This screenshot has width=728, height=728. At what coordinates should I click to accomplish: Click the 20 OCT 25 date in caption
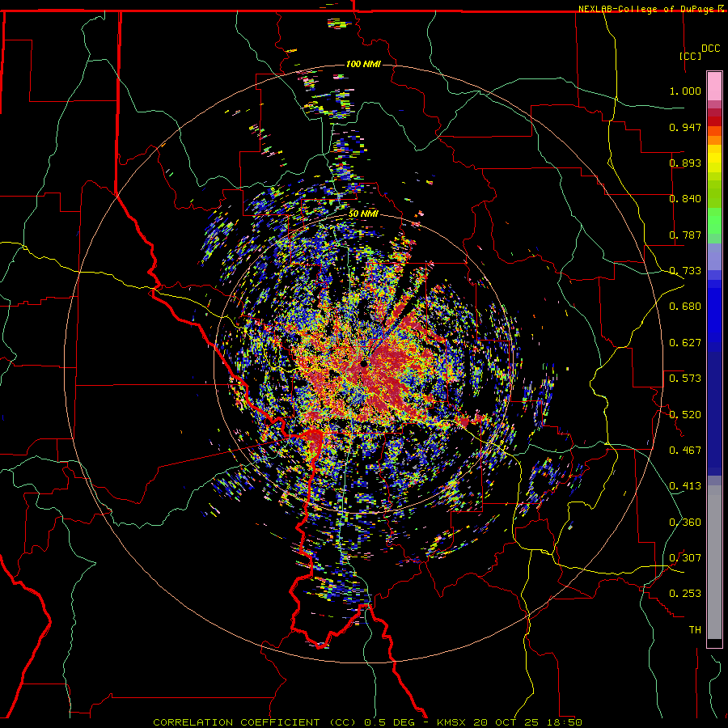click(x=506, y=722)
